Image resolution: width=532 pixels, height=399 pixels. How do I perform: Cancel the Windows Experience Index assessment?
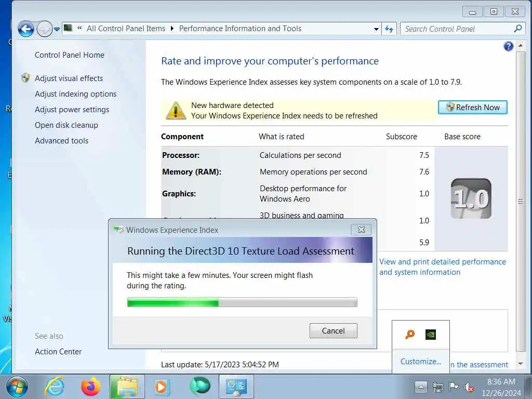click(x=333, y=331)
